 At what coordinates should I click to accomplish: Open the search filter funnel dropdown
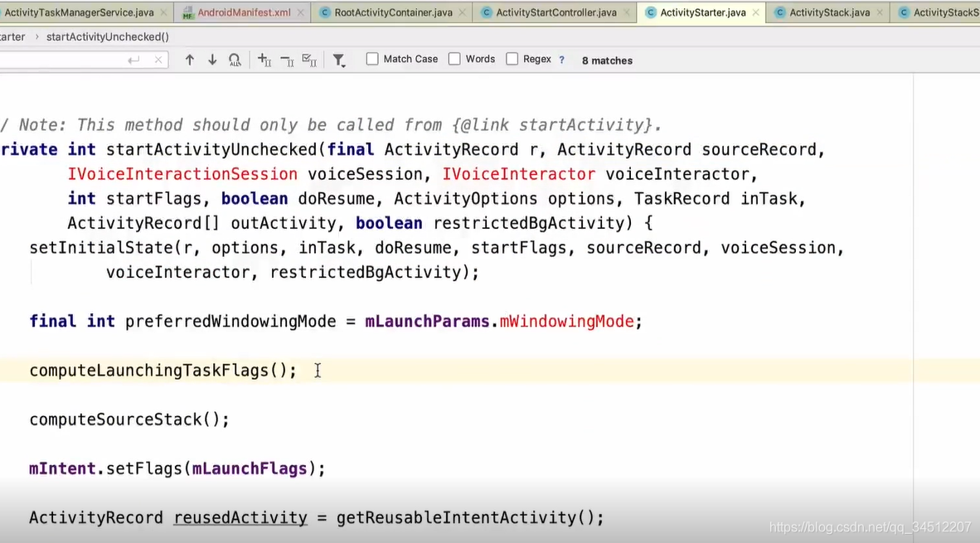(x=339, y=60)
